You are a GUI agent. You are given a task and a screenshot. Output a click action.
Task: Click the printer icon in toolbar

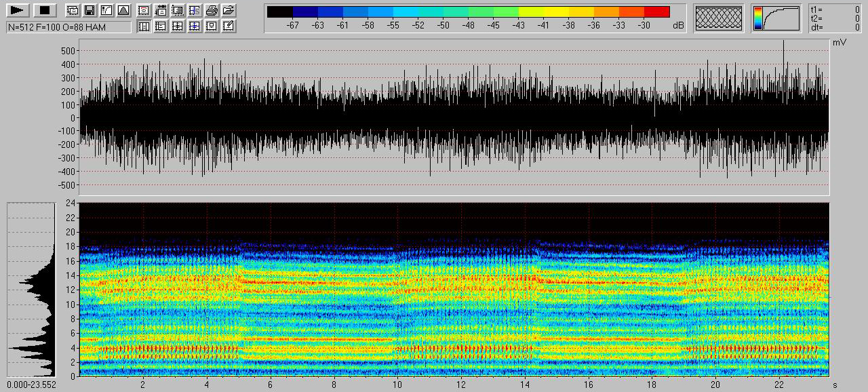[212, 10]
